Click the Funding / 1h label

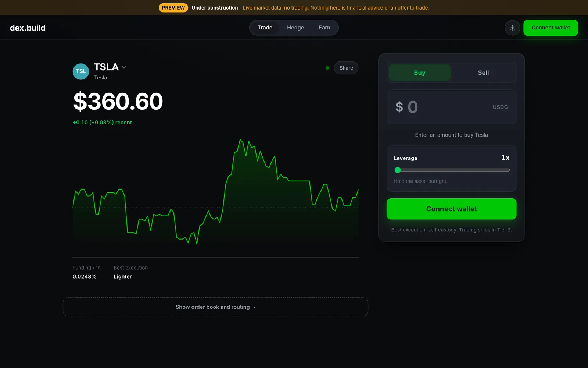87,268
